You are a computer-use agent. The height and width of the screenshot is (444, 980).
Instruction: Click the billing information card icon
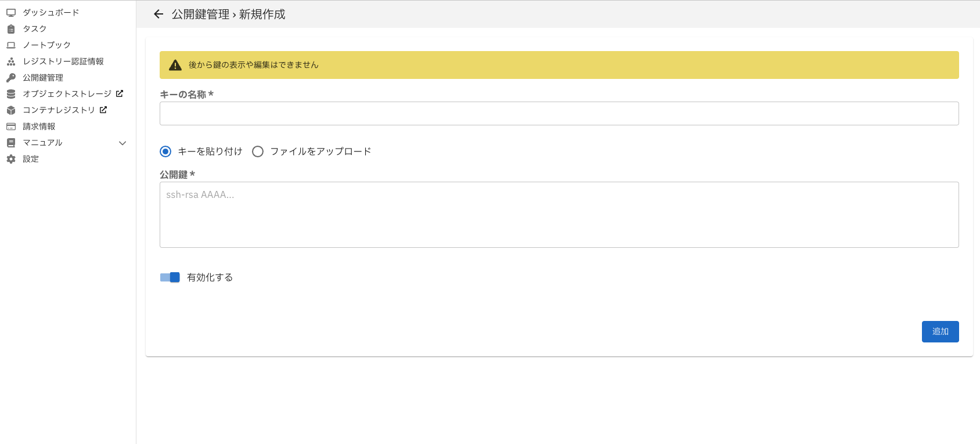pos(11,126)
